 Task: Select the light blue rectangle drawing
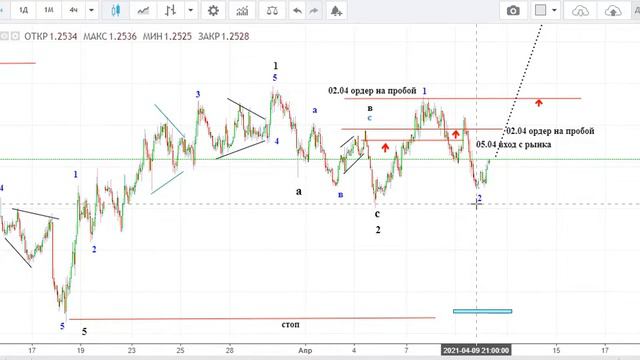(482, 311)
